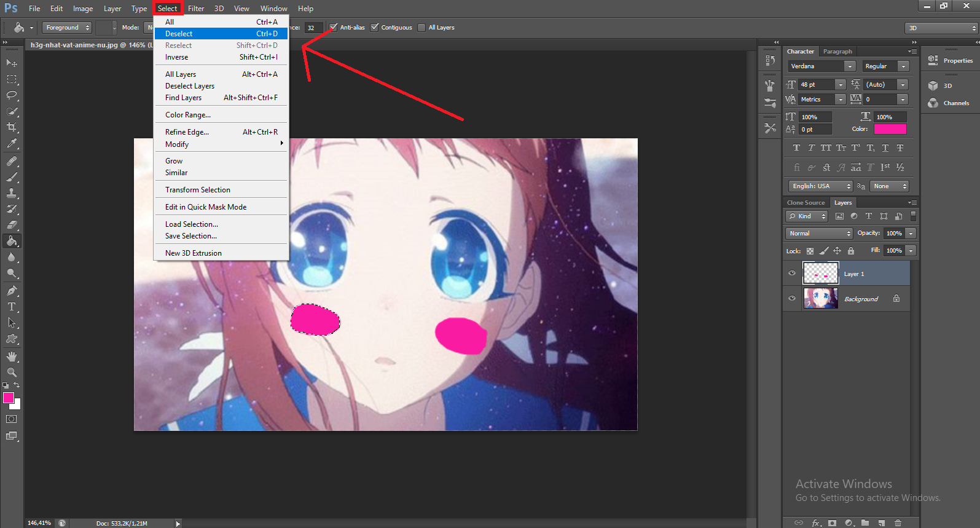Viewport: 980px width, 528px height.
Task: Switch to the Paragraph tab
Action: (837, 52)
